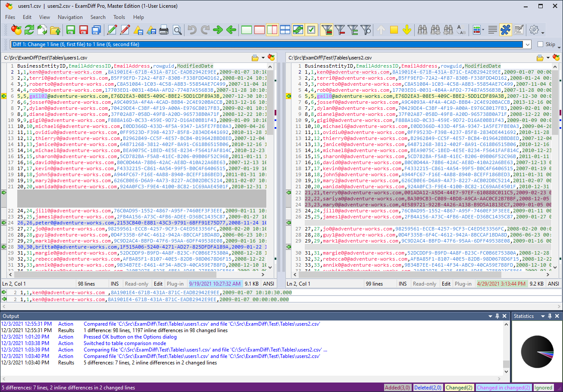Image resolution: width=563 pixels, height=392 pixels.
Task: Toggle the checkmark box toolbar button
Action: point(311,30)
